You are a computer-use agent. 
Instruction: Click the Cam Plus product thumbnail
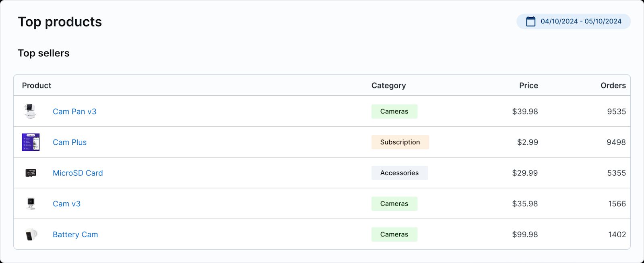tap(31, 142)
